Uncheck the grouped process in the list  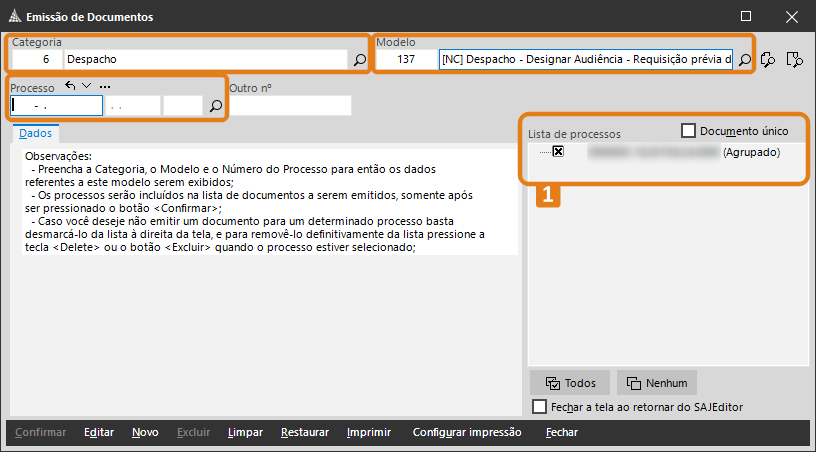(558, 152)
